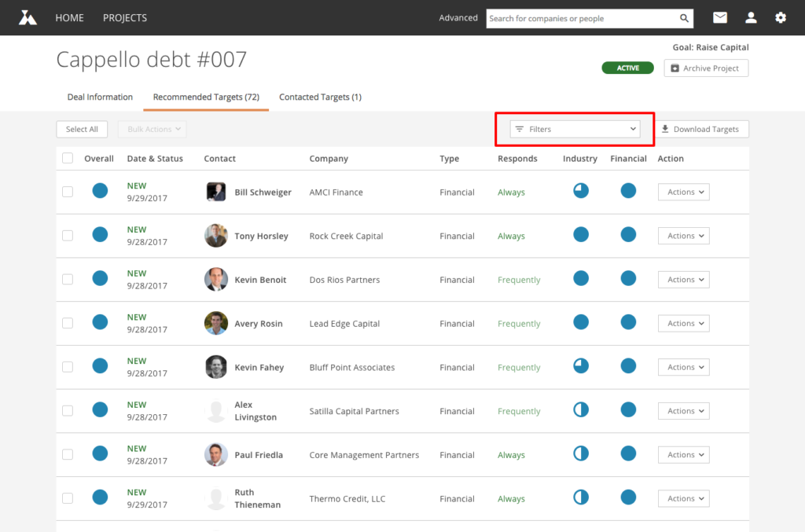Click the company logo icon

(28, 18)
